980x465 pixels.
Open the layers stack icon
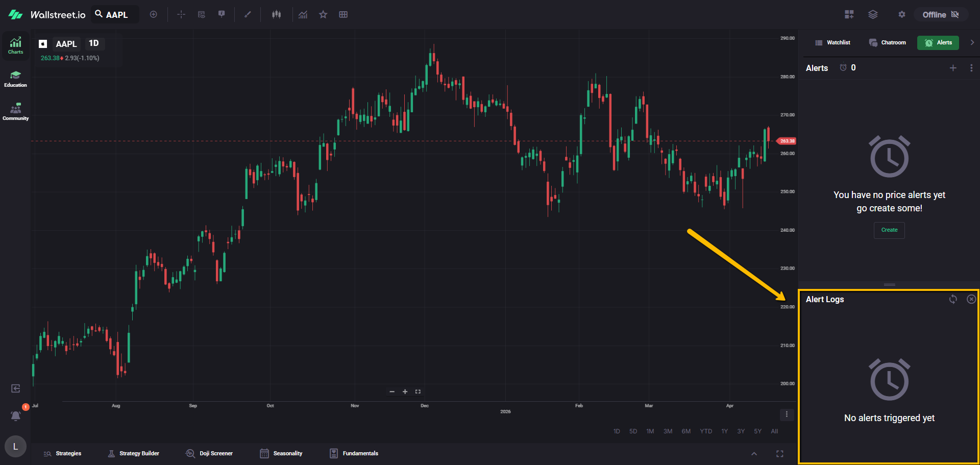coord(873,14)
